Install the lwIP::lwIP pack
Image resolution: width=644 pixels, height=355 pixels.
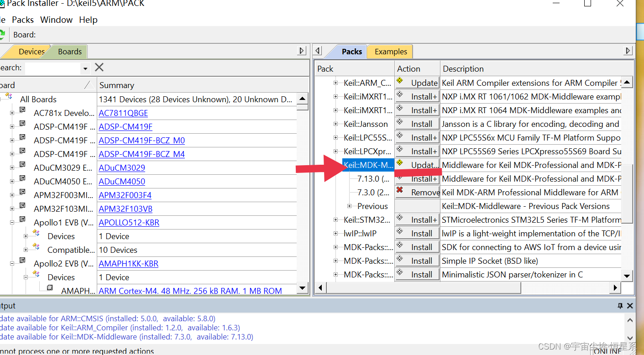point(417,233)
